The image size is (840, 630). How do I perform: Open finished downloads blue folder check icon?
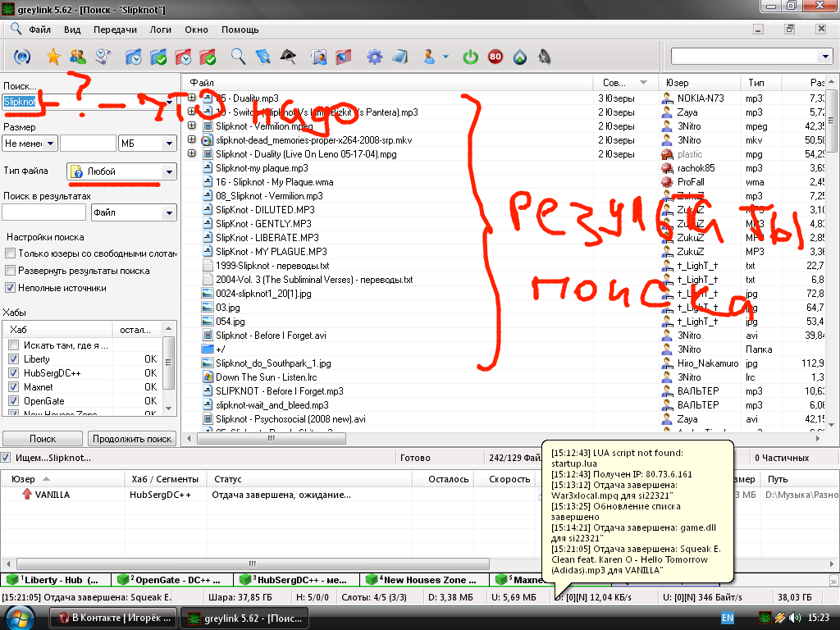[x=158, y=57]
